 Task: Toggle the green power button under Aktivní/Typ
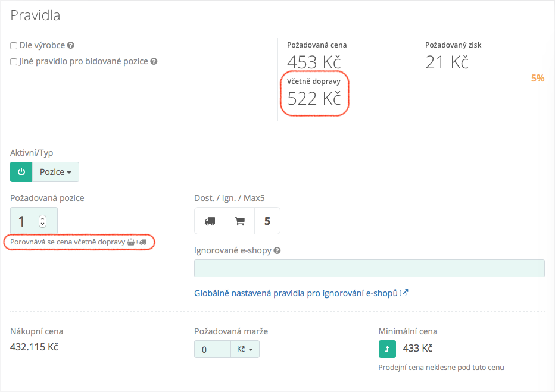point(21,172)
